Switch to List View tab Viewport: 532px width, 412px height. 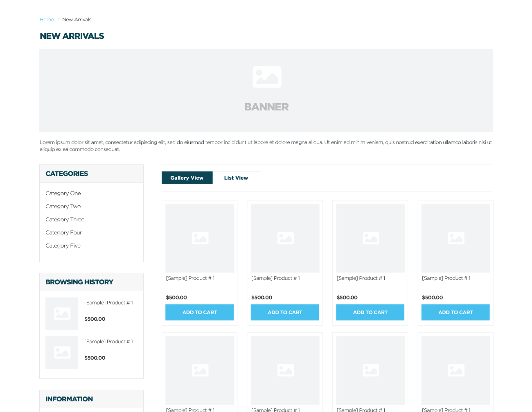click(x=236, y=178)
